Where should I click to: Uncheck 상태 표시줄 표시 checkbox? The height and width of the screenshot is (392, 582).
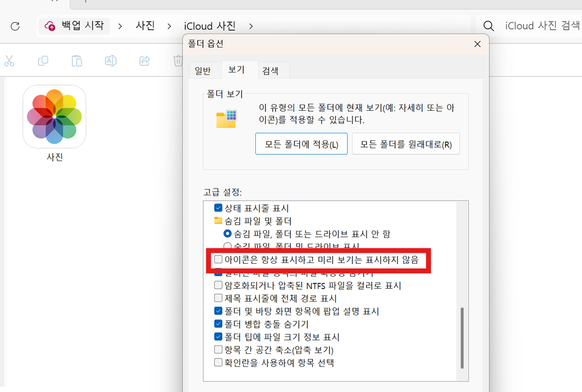[218, 208]
